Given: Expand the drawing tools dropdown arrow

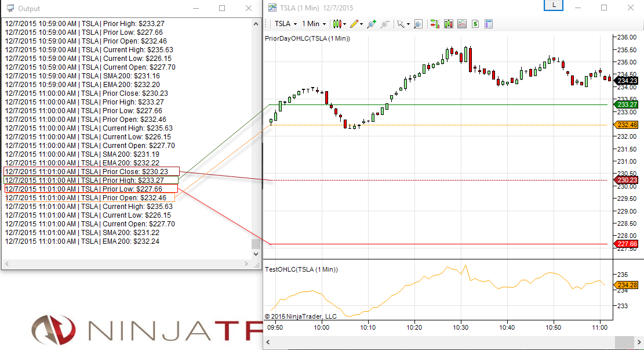Looking at the screenshot, I should coord(362,24).
